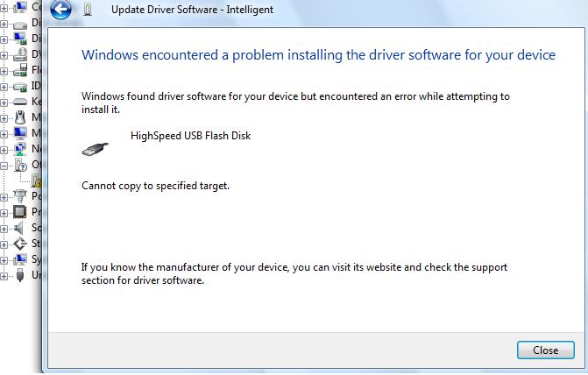Select the Sound speaker icon
This screenshot has height=375, width=588.
(18, 228)
